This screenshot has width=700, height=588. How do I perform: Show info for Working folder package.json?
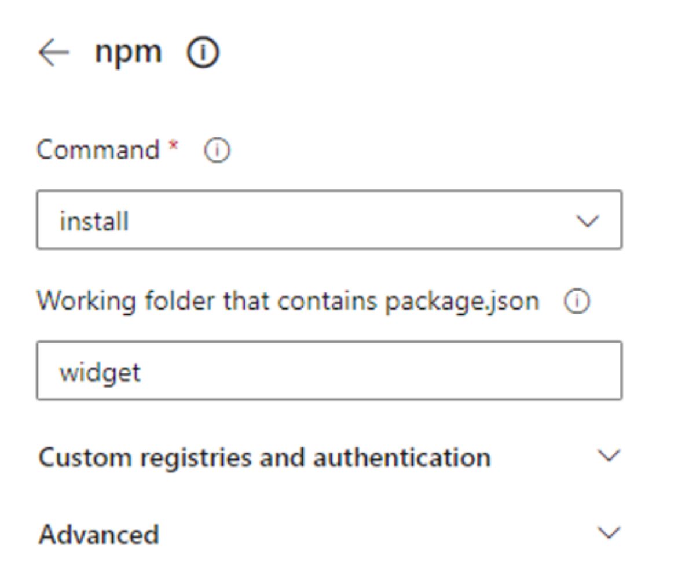(577, 302)
